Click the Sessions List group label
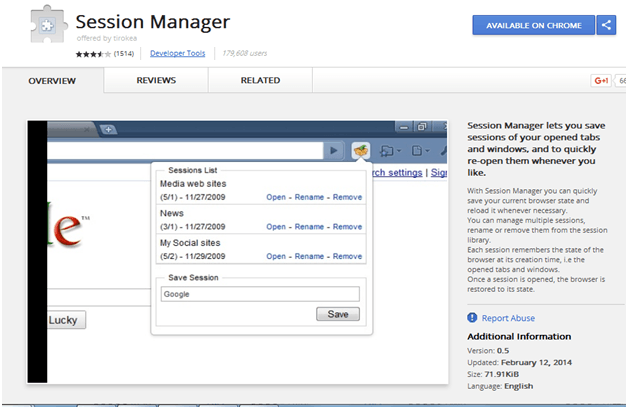Screen dimensions: 628x409 (193, 170)
